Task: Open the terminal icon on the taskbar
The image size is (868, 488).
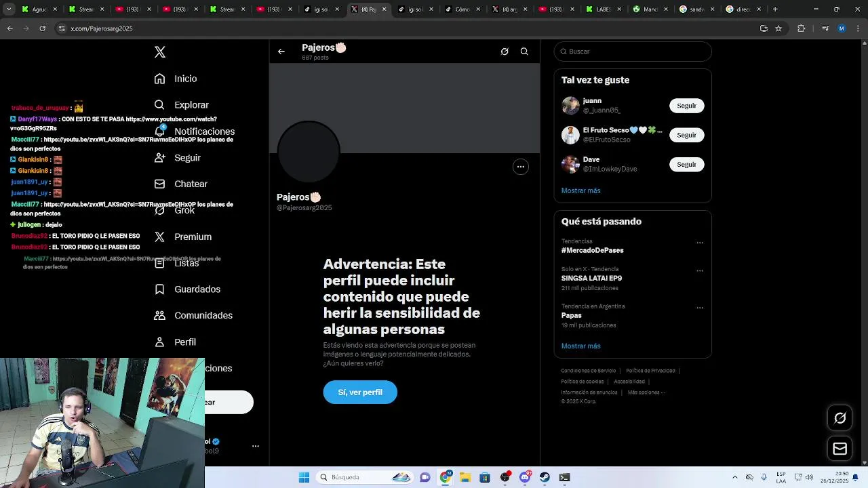Action: point(565,477)
